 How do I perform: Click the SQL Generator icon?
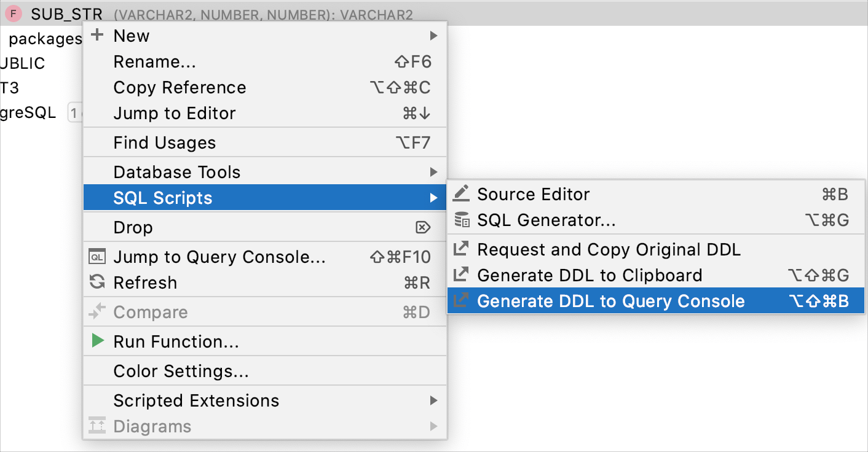coord(462,220)
